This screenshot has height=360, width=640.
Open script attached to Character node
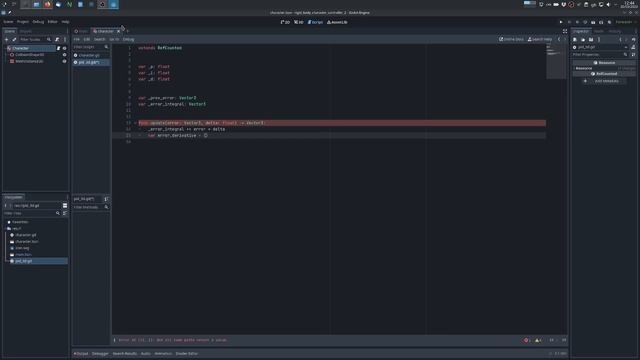(58, 48)
